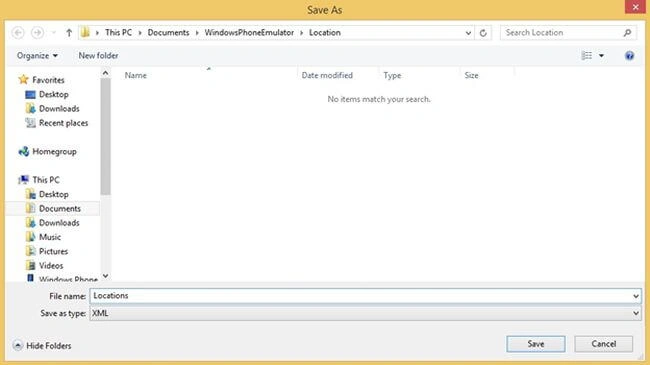Open Recent places in the sidebar
Screen dimensions: 650x365
63,123
